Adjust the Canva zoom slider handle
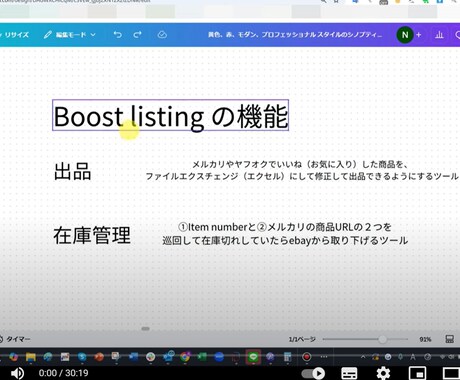 382,339
